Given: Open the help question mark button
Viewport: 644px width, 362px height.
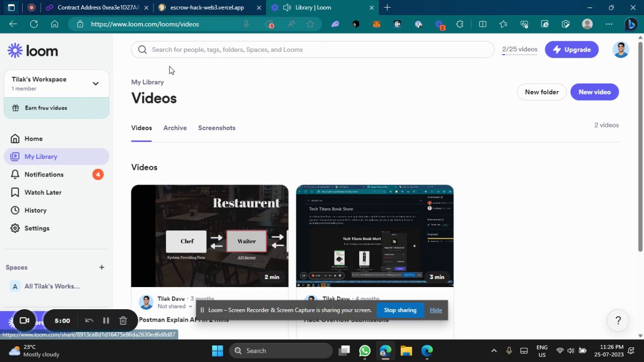Looking at the screenshot, I should pos(618,320).
